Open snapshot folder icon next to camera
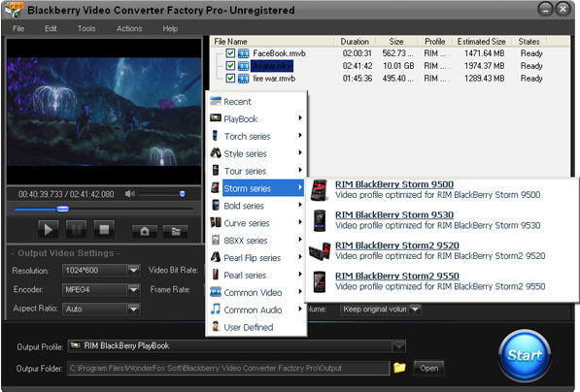 pos(176,231)
